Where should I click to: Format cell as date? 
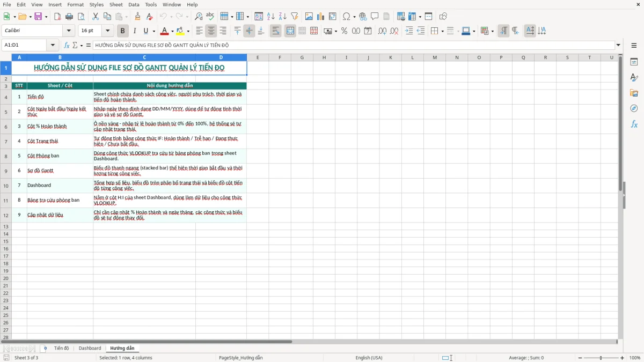pos(368,31)
